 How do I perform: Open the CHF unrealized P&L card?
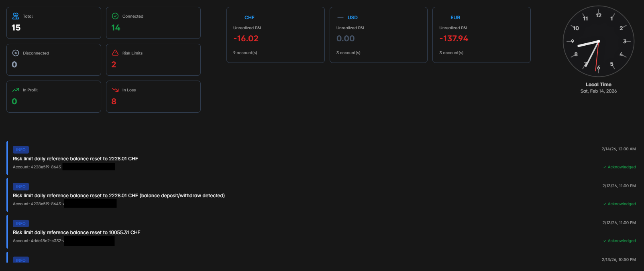(275, 35)
